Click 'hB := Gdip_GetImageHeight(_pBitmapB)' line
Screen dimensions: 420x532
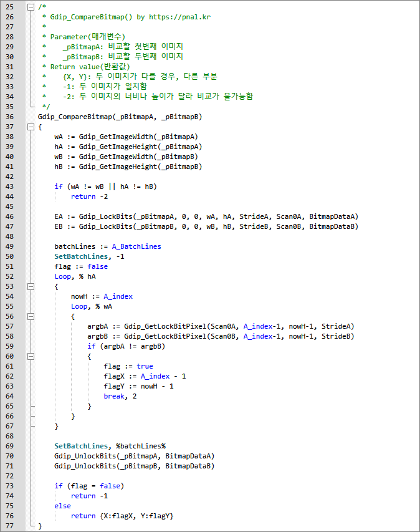[x=128, y=167]
